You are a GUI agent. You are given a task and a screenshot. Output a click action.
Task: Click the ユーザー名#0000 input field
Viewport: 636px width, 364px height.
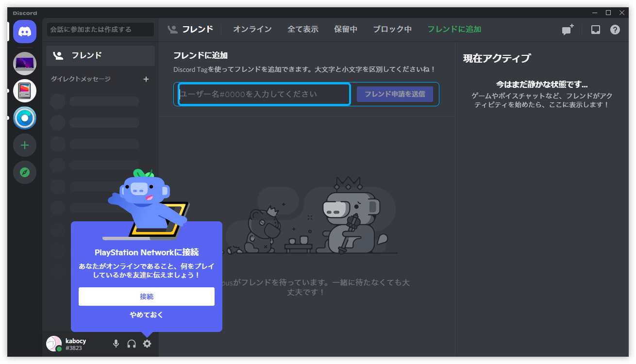(x=262, y=94)
